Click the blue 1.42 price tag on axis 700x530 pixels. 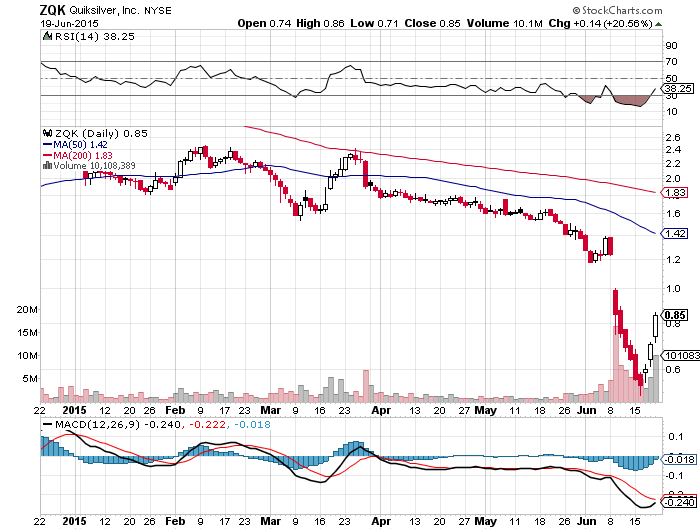click(675, 233)
